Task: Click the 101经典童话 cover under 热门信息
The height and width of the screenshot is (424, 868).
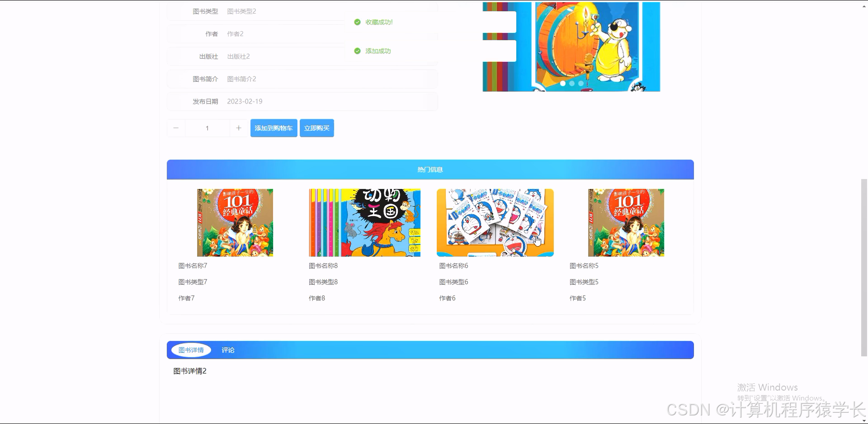Action: pos(235,222)
